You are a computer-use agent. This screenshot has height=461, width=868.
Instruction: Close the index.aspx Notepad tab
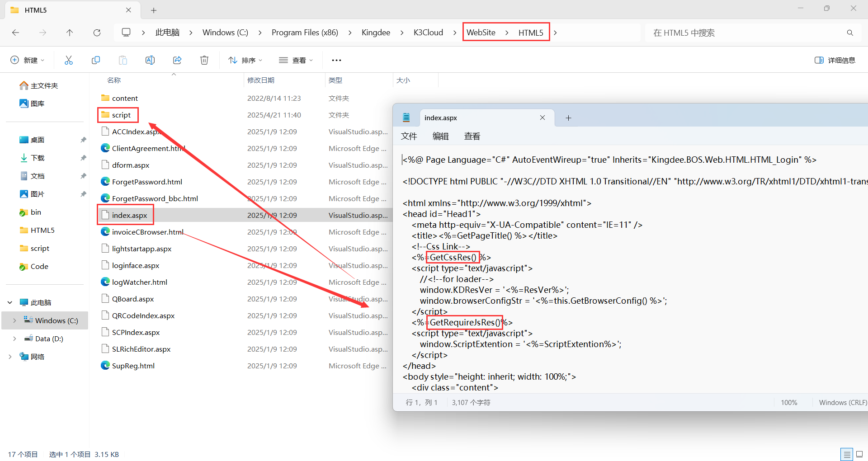click(542, 118)
